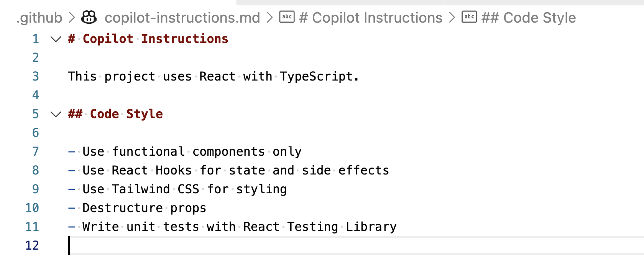Click the 'Write unit tests' line text
Viewport: 644px width, 260px height.
point(232,227)
